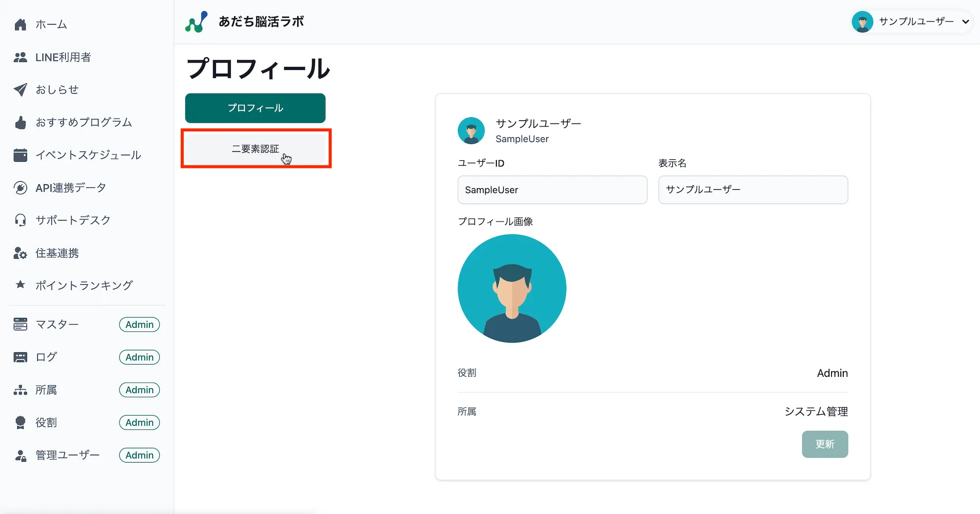This screenshot has height=514, width=980.
Task: Click the サポートデスク headset icon
Action: [x=20, y=220]
